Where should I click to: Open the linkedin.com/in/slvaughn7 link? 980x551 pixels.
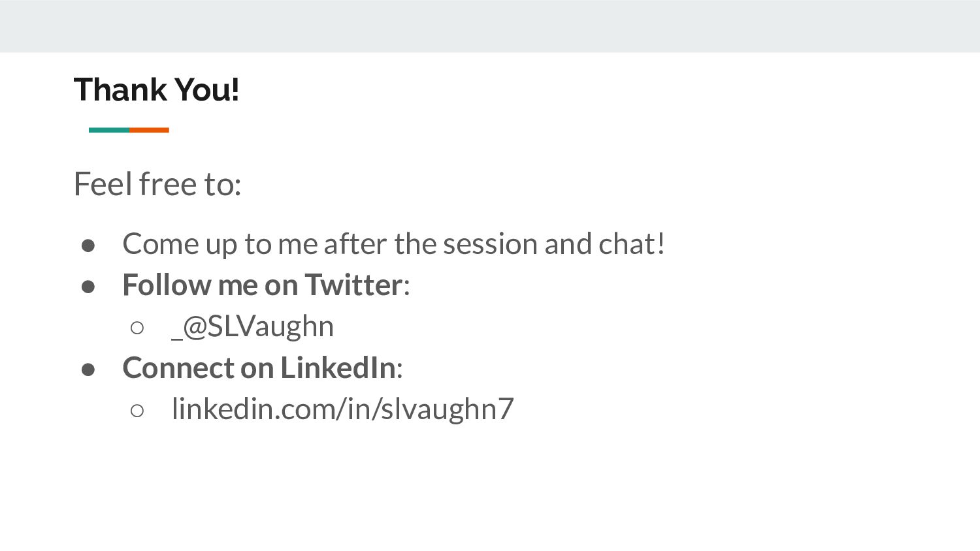click(343, 409)
